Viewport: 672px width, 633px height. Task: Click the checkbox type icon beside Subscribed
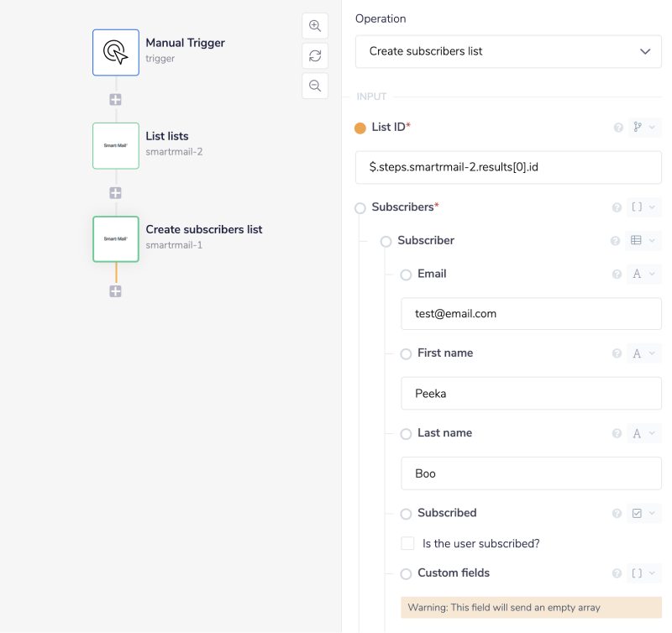(638, 513)
